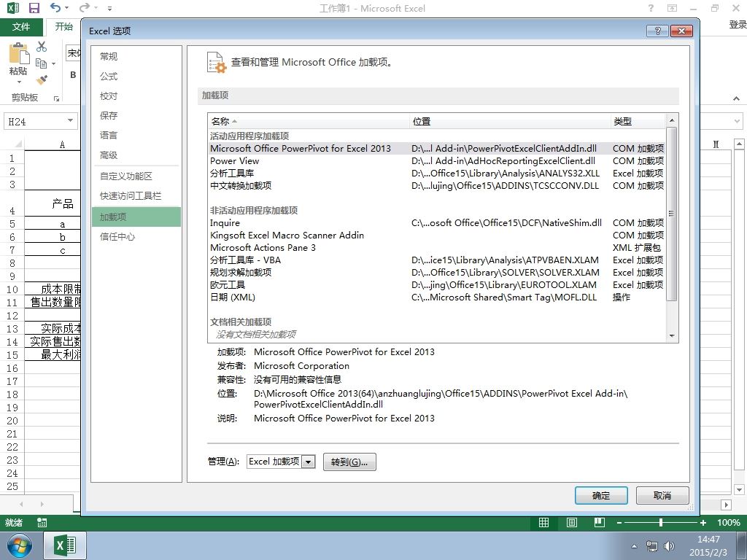This screenshot has height=560, width=747.
Task: Show hidden tray icons arrow
Action: tap(634, 546)
